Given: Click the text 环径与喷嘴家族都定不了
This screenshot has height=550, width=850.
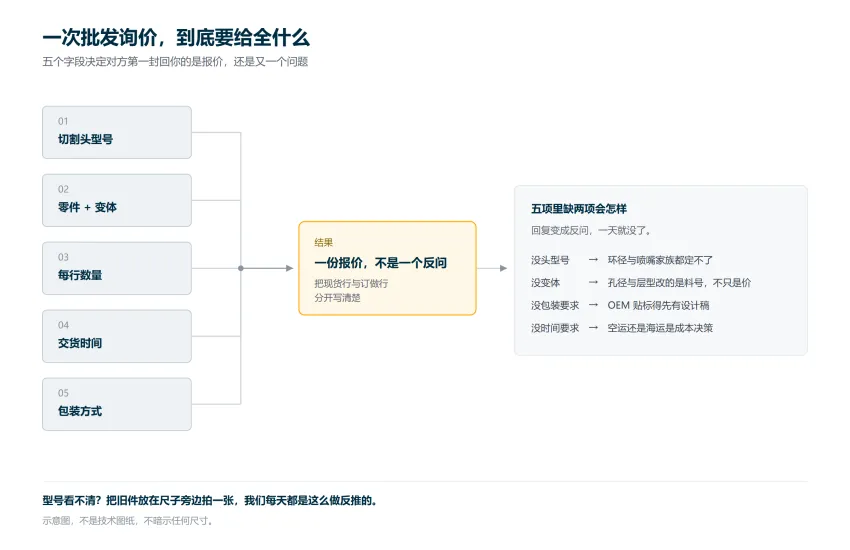Looking at the screenshot, I should click(660, 260).
